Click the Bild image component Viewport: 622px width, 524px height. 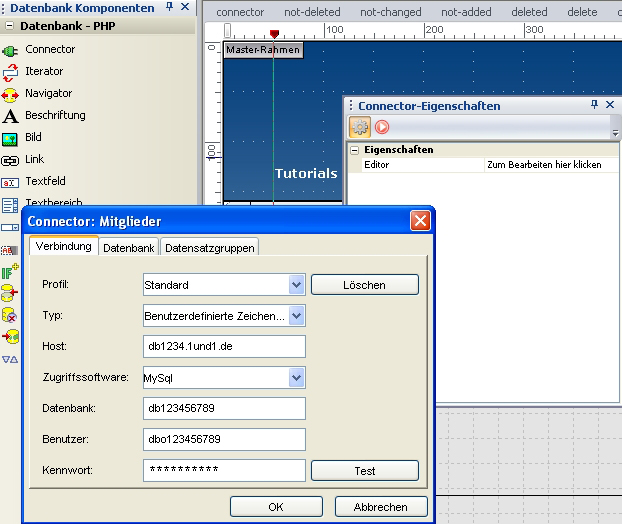point(11,138)
